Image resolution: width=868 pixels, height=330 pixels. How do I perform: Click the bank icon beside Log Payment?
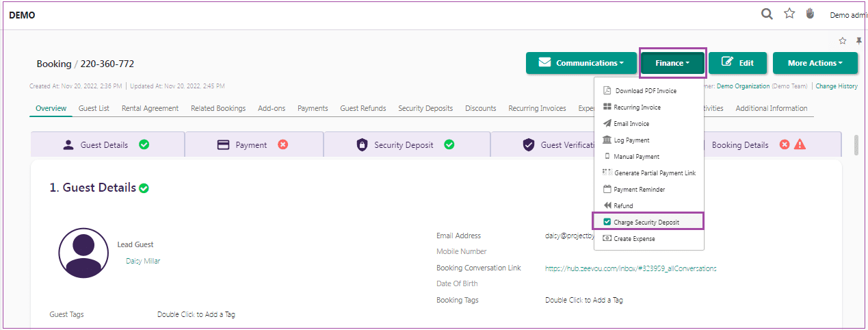click(607, 140)
